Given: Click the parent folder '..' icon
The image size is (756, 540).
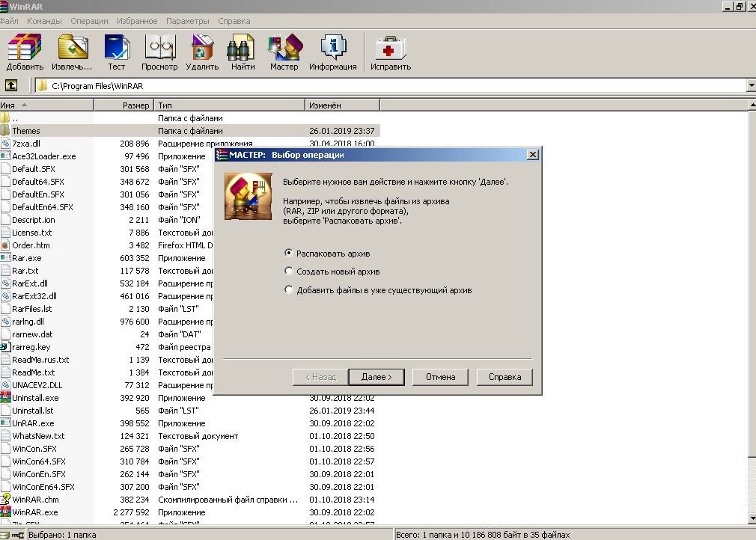Looking at the screenshot, I should 5,118.
